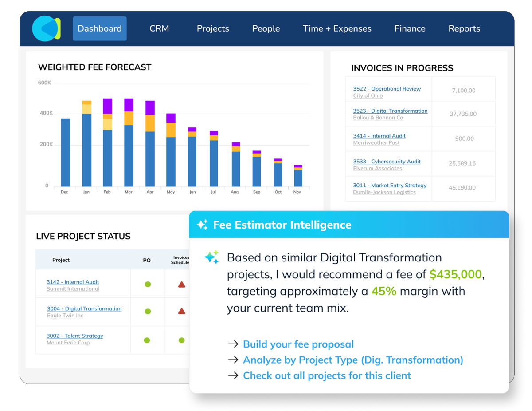This screenshot has height=411, width=532.
Task: Click the green PO dot for Talent Strategy
Action: [147, 340]
